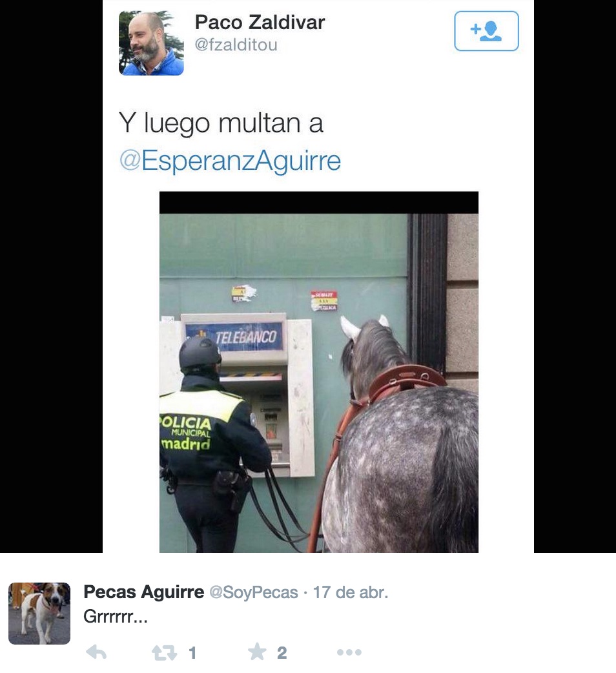Open the three-dots more options menu
Image resolution: width=616 pixels, height=673 pixels.
point(349,652)
